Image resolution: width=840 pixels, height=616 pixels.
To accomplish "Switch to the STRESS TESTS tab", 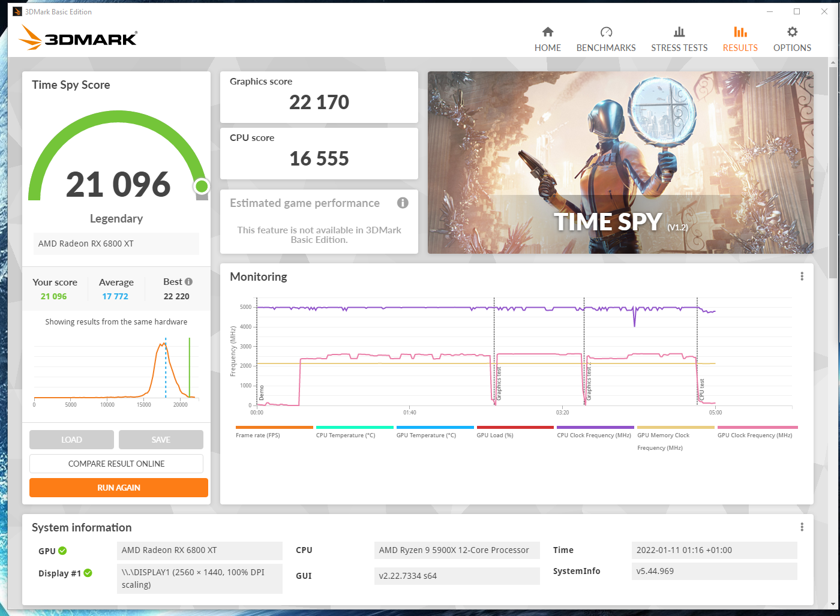I will pos(679,40).
